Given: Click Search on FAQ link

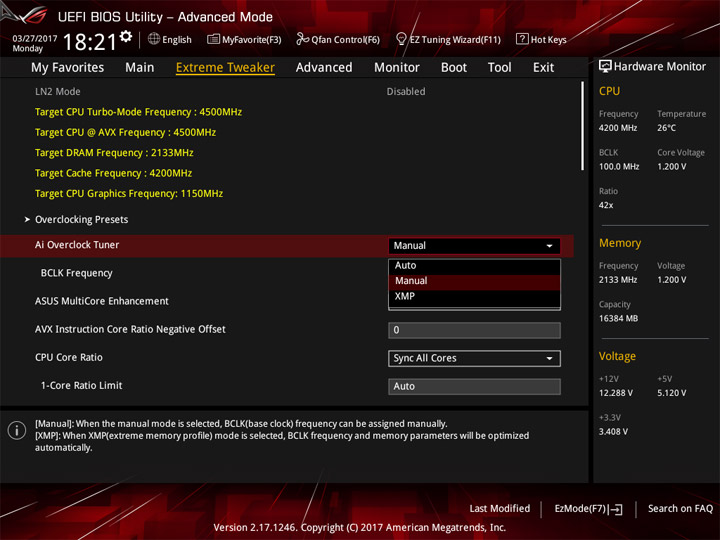Looking at the screenshot, I should pos(680,508).
